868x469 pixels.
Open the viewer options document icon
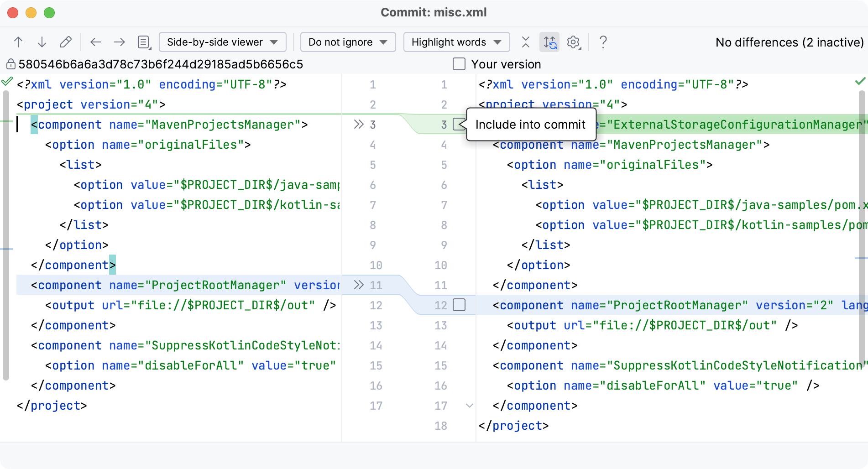coord(143,42)
